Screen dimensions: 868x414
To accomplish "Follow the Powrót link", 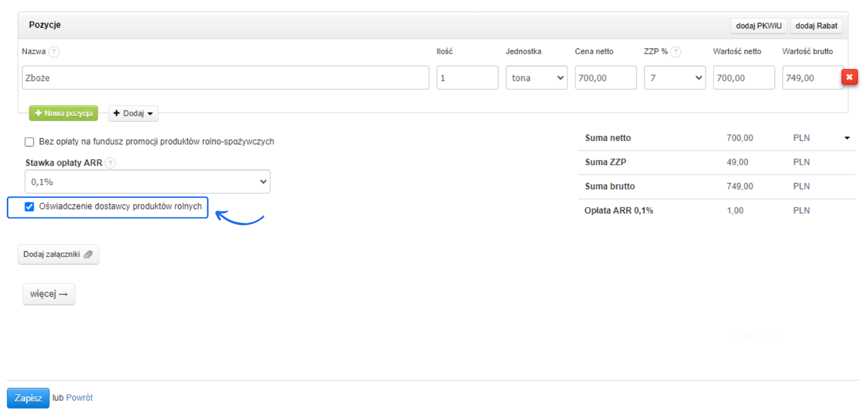I will (x=79, y=398).
